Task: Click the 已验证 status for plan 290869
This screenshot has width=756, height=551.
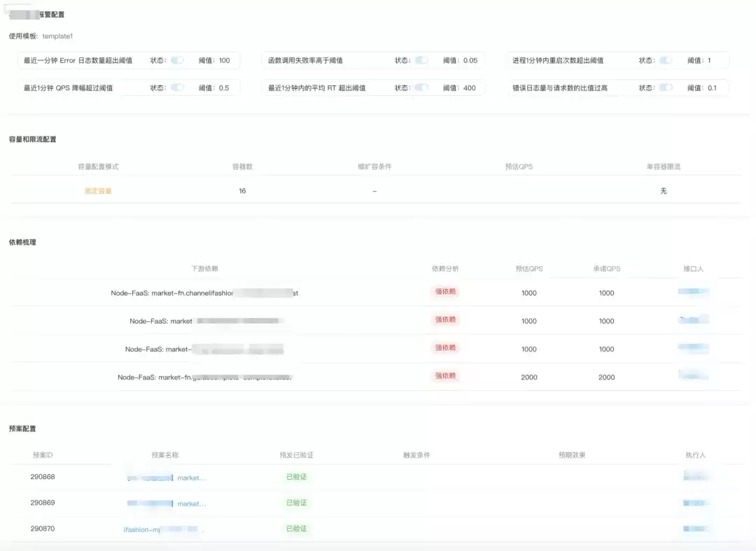Action: (297, 503)
